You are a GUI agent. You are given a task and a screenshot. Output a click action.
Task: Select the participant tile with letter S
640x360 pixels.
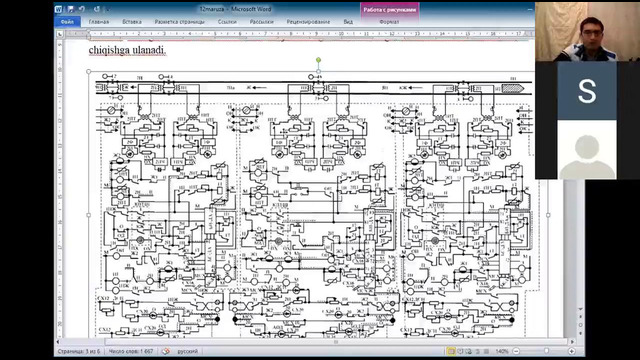[587, 91]
